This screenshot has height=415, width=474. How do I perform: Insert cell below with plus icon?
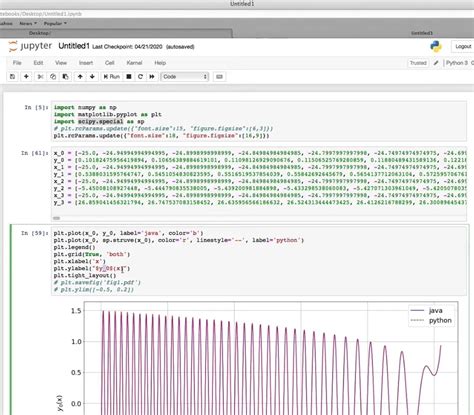click(x=26, y=77)
